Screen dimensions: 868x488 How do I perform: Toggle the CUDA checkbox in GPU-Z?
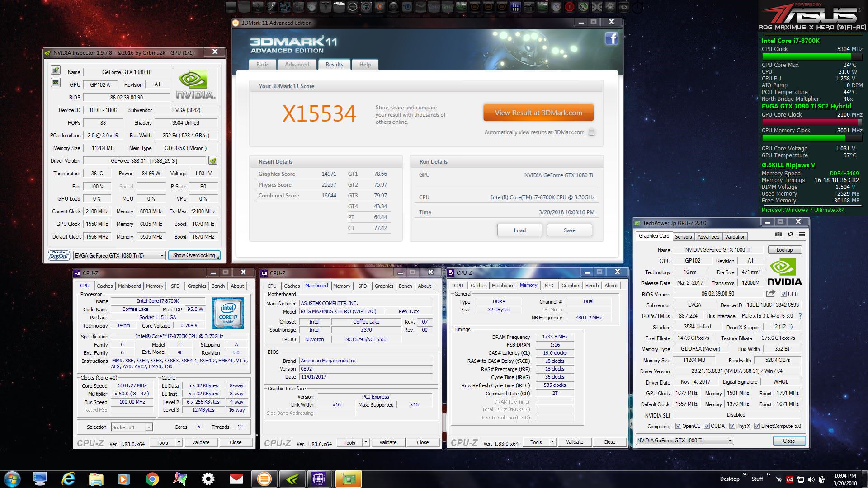(x=707, y=426)
